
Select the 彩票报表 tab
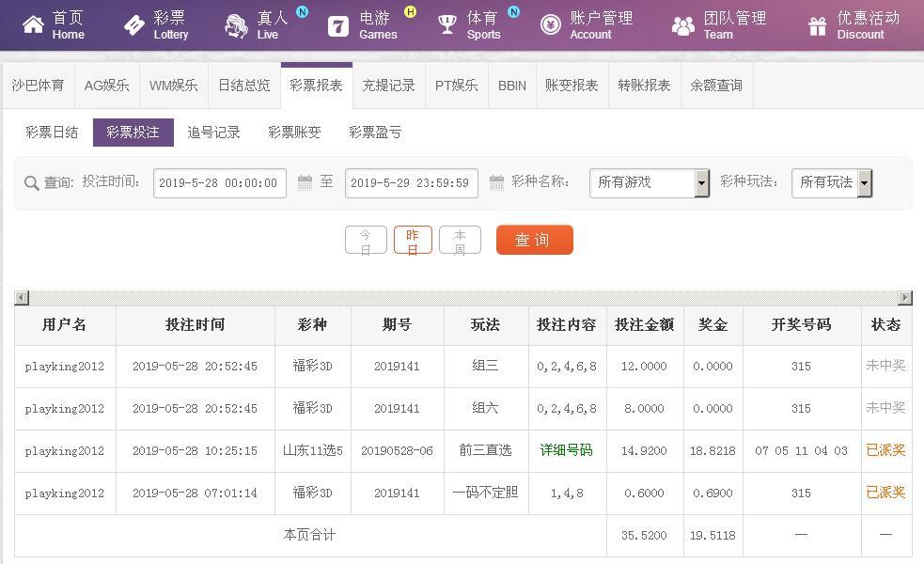click(317, 86)
